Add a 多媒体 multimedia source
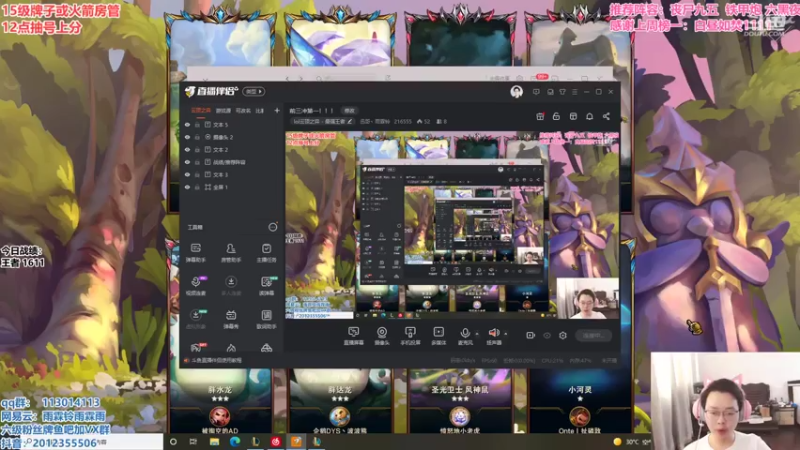Viewport: 800px width, 450px height. click(438, 336)
